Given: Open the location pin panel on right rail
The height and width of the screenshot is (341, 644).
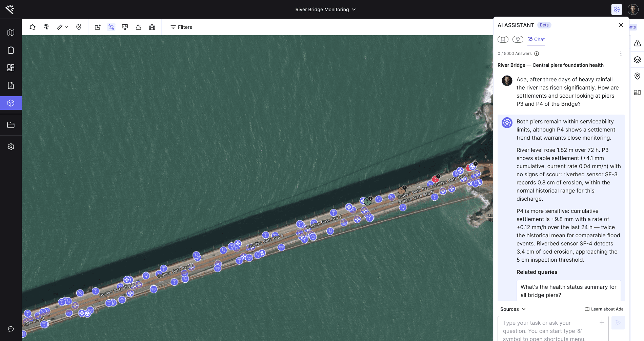Looking at the screenshot, I should (637, 76).
